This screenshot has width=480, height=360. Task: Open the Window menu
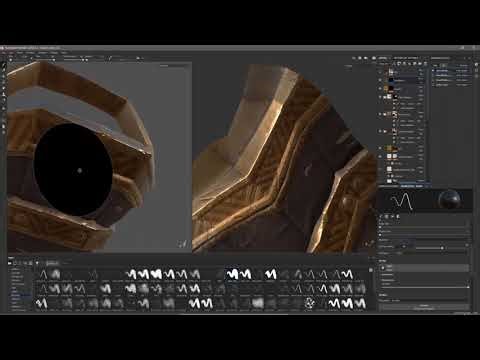tap(31, 53)
